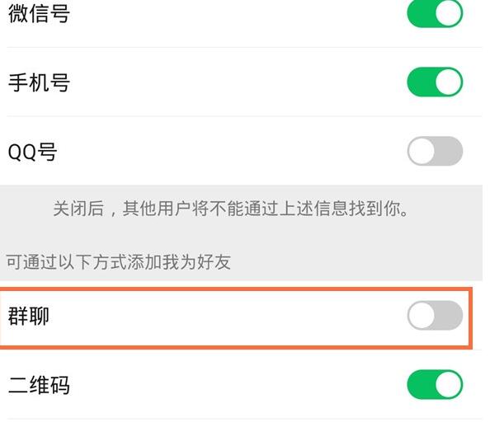
Task: Click the white knob on the 群聊 switch
Action: point(422,316)
